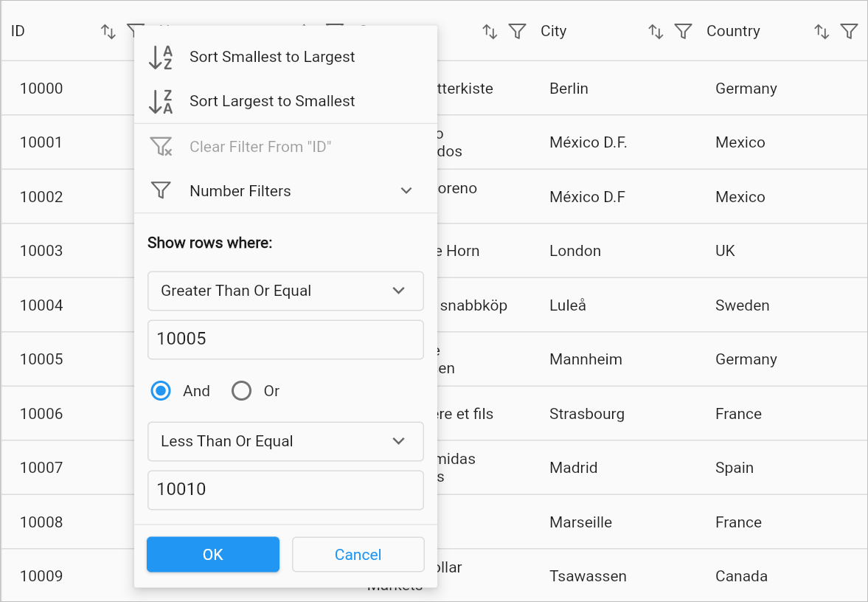This screenshot has width=868, height=602.
Task: Select the ID cell 10001
Action: click(x=41, y=142)
